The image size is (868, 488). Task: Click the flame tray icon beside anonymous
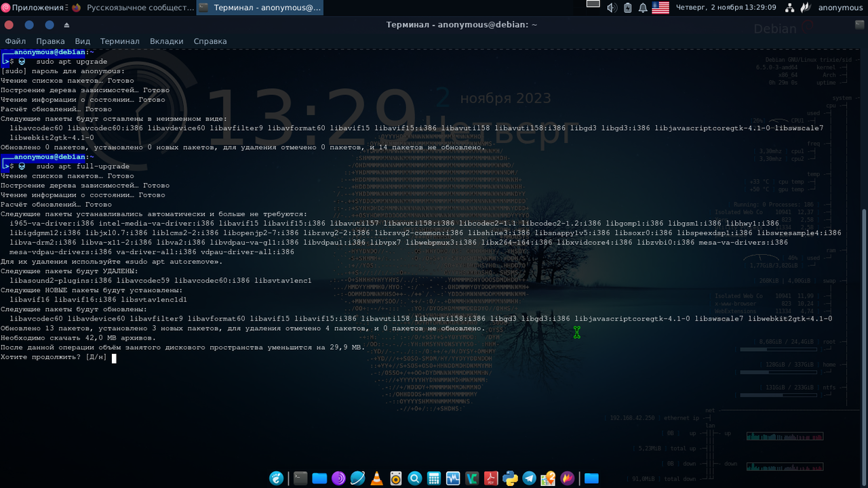click(x=805, y=7)
